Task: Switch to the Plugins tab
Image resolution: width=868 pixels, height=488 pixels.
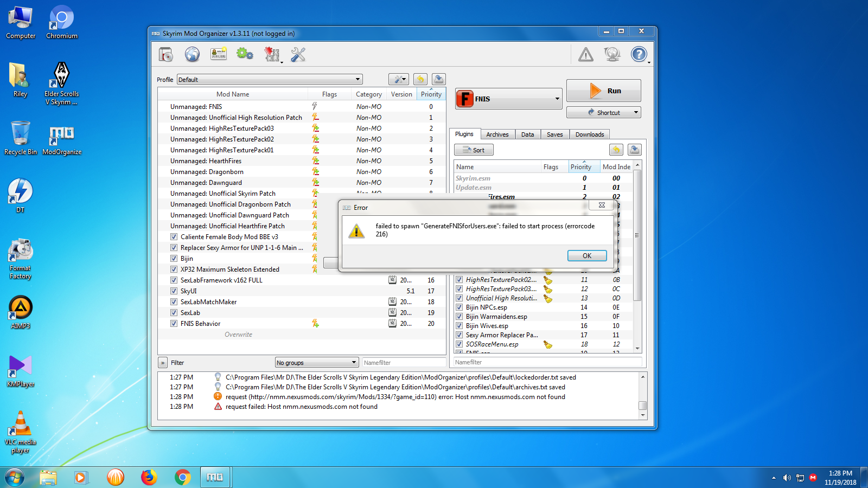Action: [464, 134]
